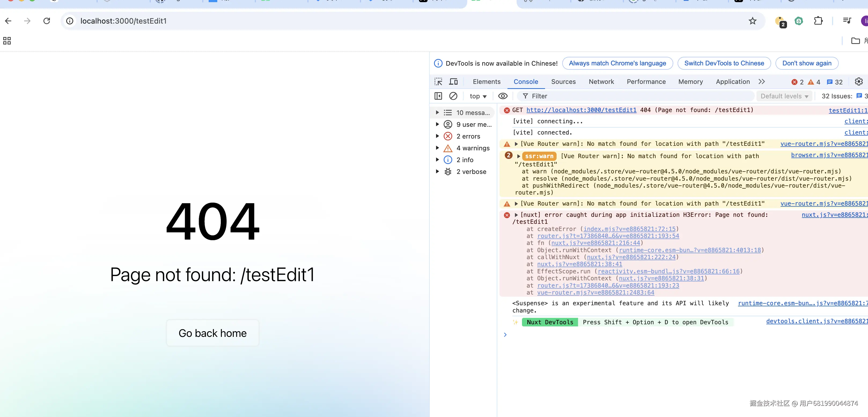Reload the page
Screen dimensions: 868x417
47,21
